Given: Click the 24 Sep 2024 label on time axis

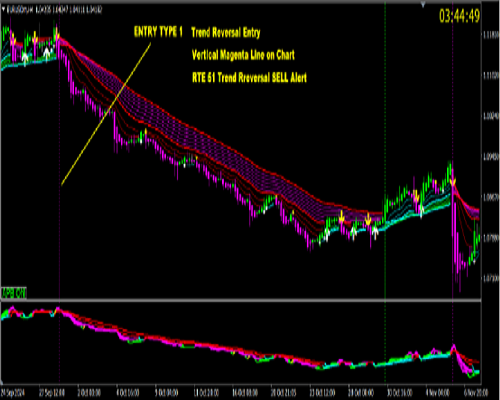Looking at the screenshot, I should 13,392.
